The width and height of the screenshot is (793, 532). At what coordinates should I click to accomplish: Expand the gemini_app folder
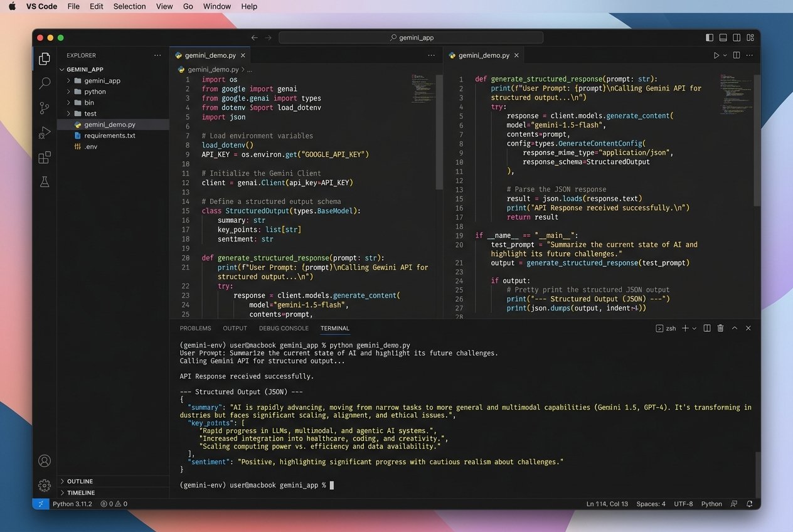tap(114, 81)
